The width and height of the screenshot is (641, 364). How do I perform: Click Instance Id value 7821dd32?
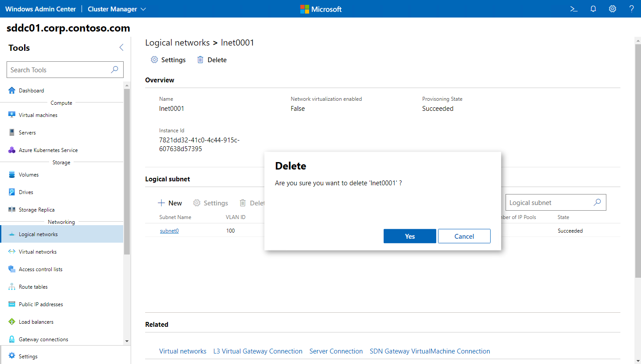click(199, 145)
